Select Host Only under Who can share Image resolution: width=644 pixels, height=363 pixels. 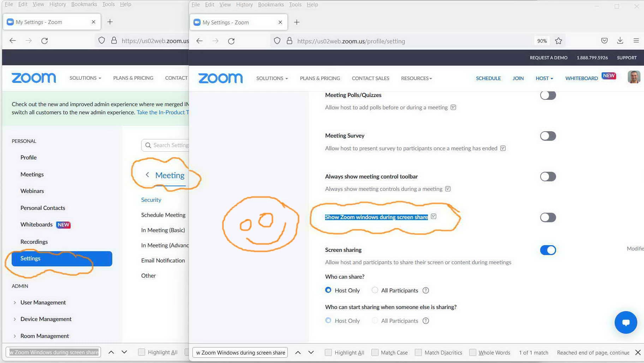[328, 290]
